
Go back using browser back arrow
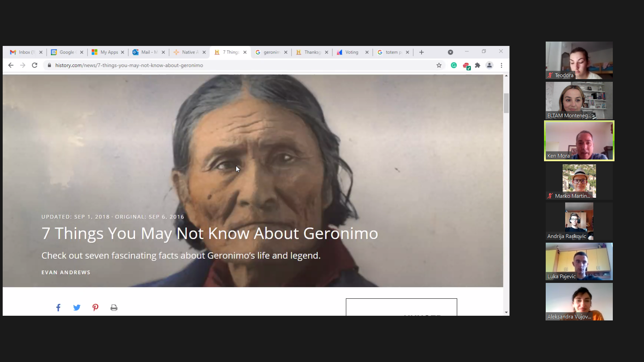(x=11, y=65)
